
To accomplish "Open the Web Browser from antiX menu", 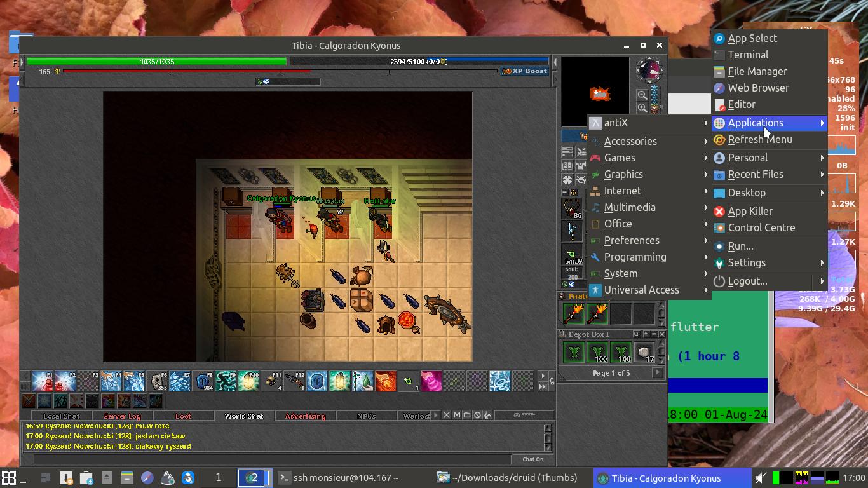I will 769,88.
